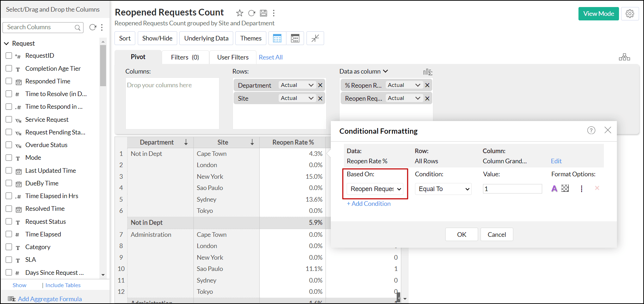Click the Add Condition link
The width and height of the screenshot is (644, 304).
tap(369, 204)
